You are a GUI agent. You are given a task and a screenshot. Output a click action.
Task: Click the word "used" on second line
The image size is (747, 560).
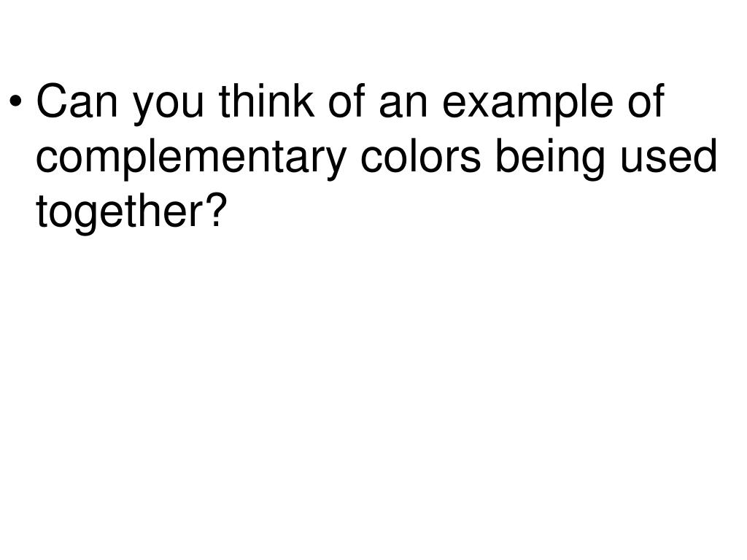coord(668,155)
